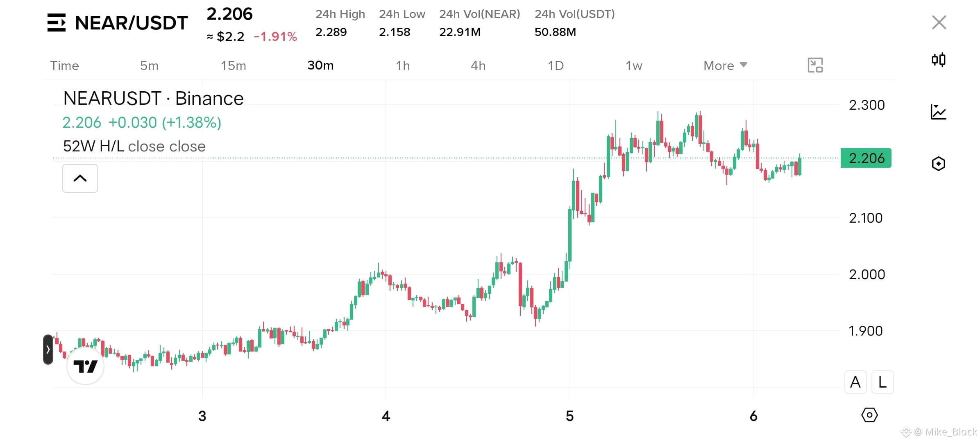The image size is (980, 442).
Task: Click the NEAR/USDT pair title
Action: [x=131, y=23]
